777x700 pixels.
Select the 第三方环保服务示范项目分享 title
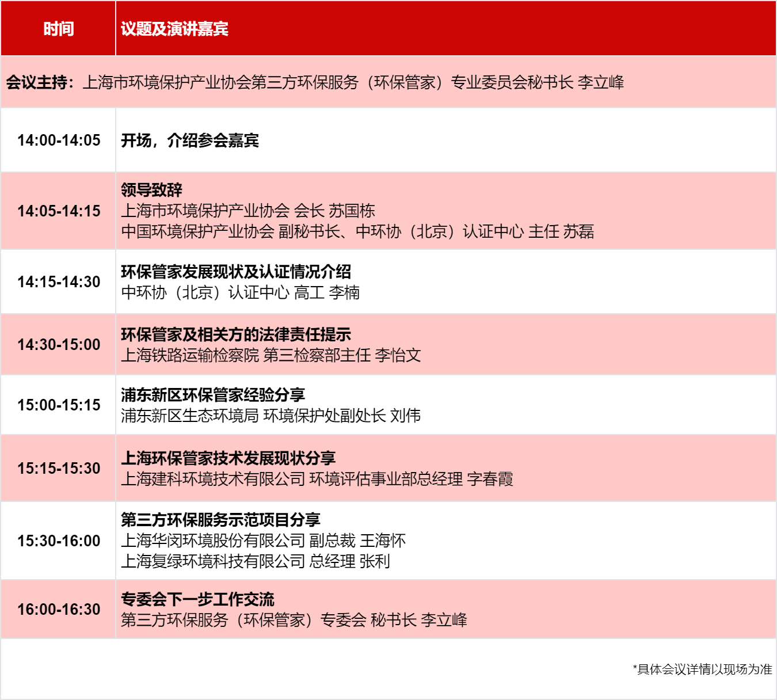pos(220,520)
